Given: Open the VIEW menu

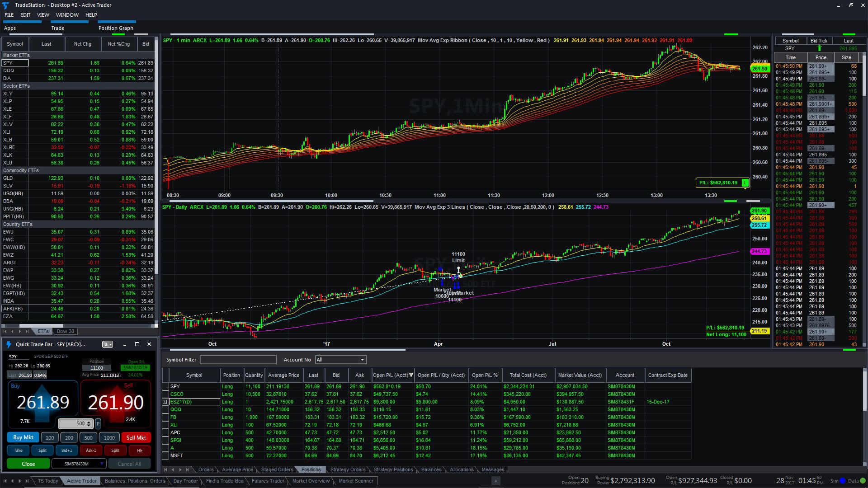Looking at the screenshot, I should 43,14.
